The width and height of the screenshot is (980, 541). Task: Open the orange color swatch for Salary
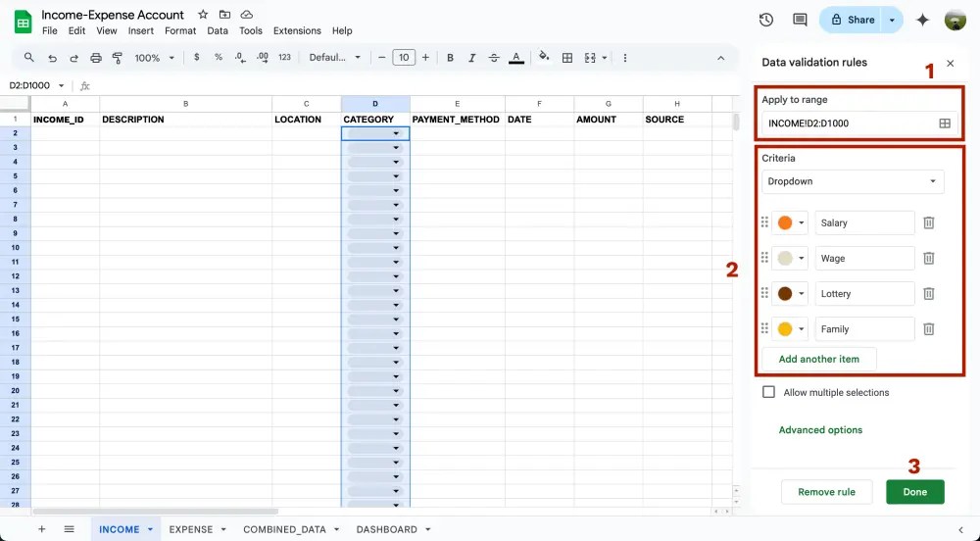(x=790, y=223)
